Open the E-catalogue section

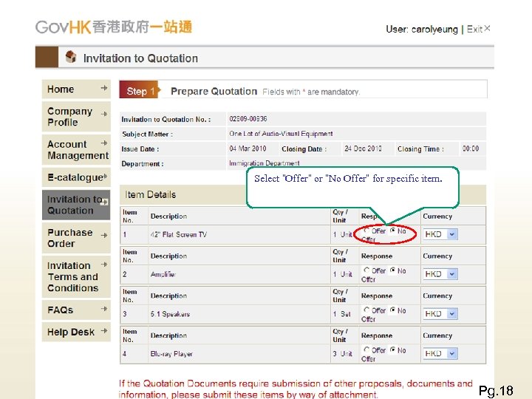[x=76, y=177]
